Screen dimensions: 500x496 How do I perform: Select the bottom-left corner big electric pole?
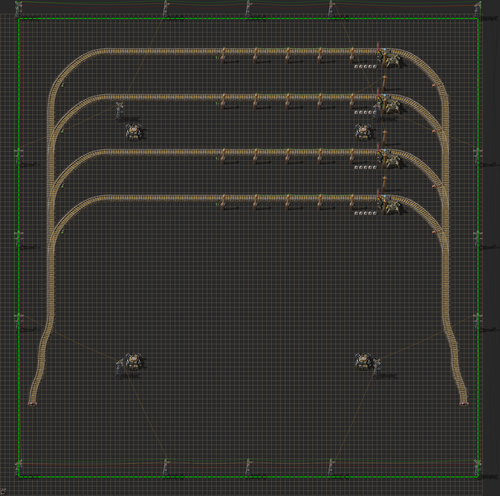(x=18, y=467)
